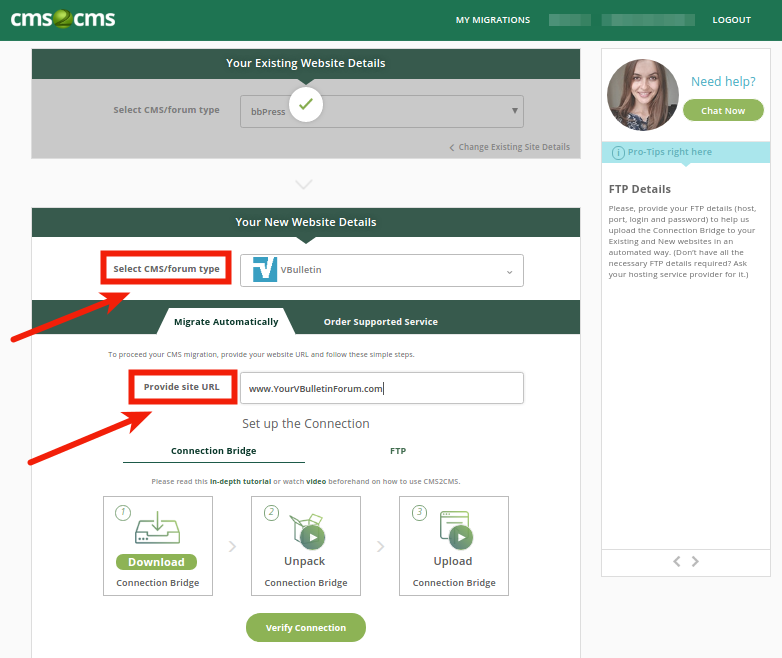Click the Your New Website Details header

pos(306,222)
